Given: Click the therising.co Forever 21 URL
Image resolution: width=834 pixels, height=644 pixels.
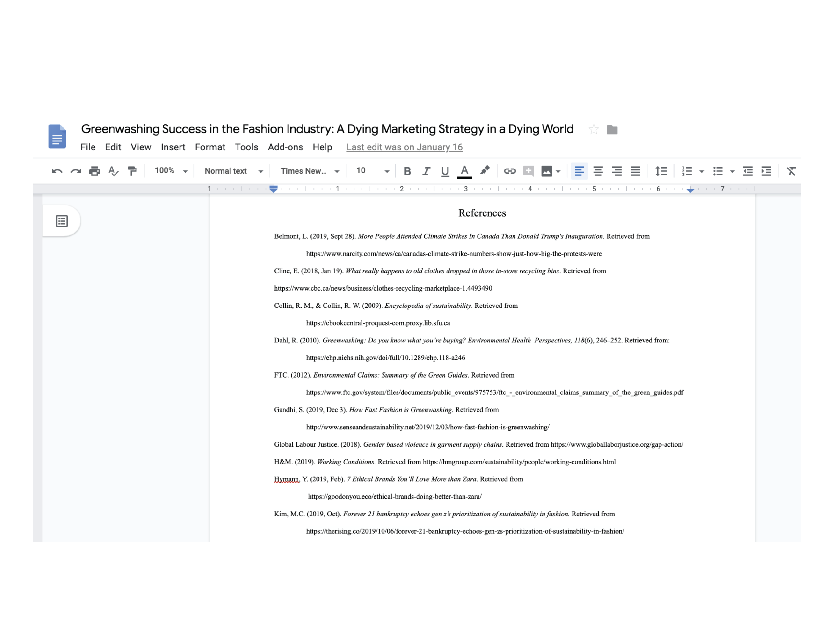Looking at the screenshot, I should (x=465, y=531).
